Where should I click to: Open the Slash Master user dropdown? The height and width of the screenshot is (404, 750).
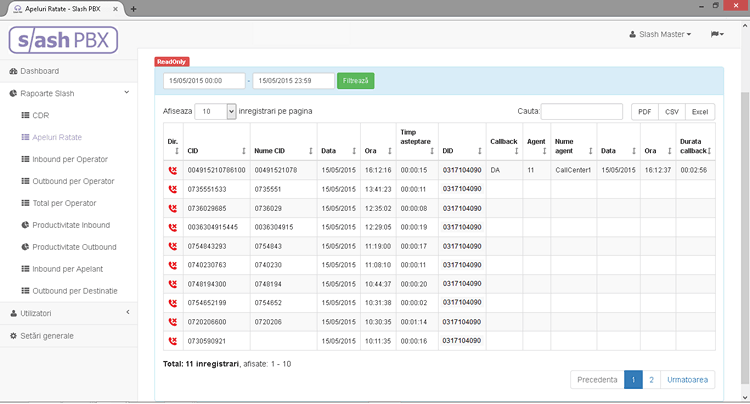[x=660, y=34]
